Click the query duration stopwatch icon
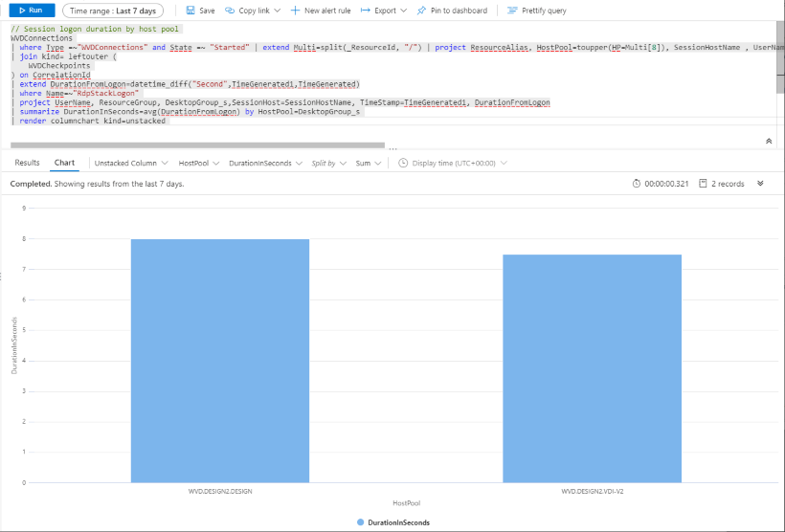Viewport: 785px width, 532px height. pyautogui.click(x=637, y=184)
